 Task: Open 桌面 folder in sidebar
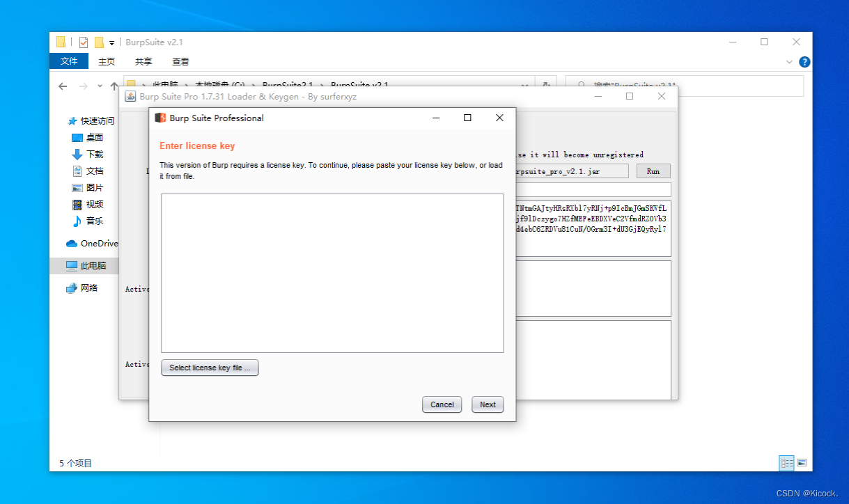pos(88,138)
